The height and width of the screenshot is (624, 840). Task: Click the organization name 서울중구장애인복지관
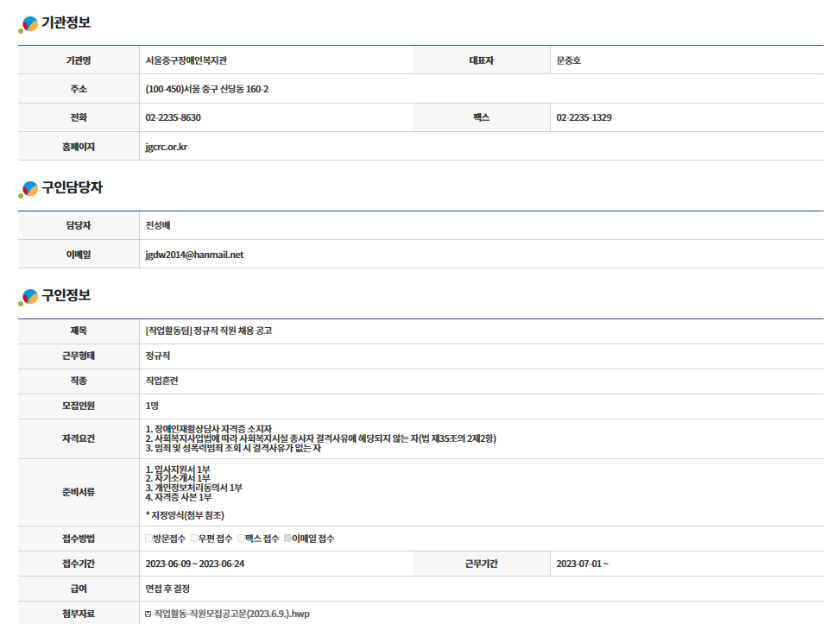point(186,60)
